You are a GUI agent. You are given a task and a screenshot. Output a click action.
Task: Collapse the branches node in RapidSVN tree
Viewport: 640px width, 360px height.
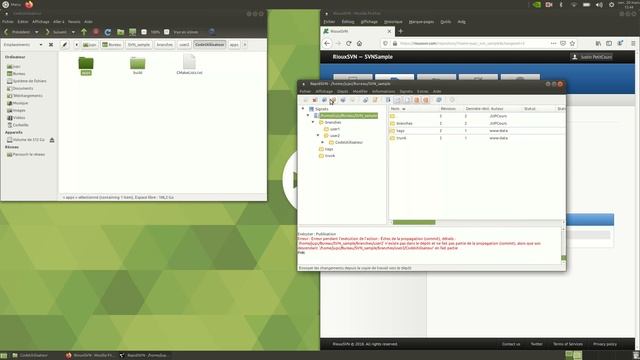click(x=313, y=122)
